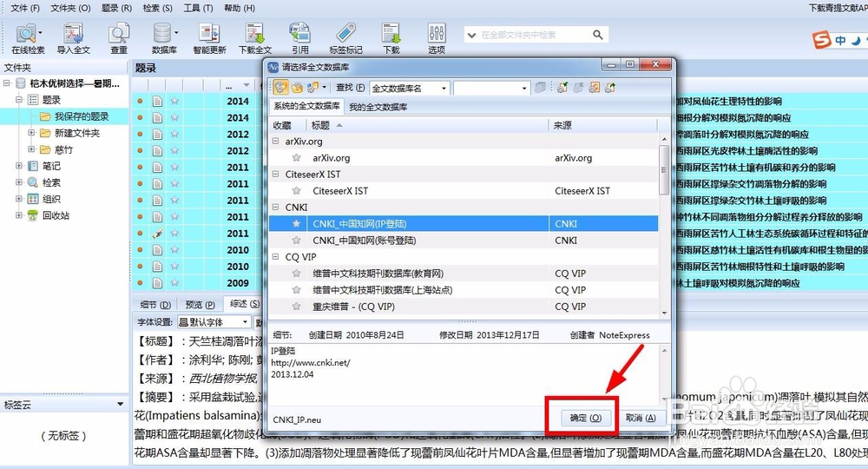
Task: Open the 选项 options icon
Action: click(x=437, y=38)
